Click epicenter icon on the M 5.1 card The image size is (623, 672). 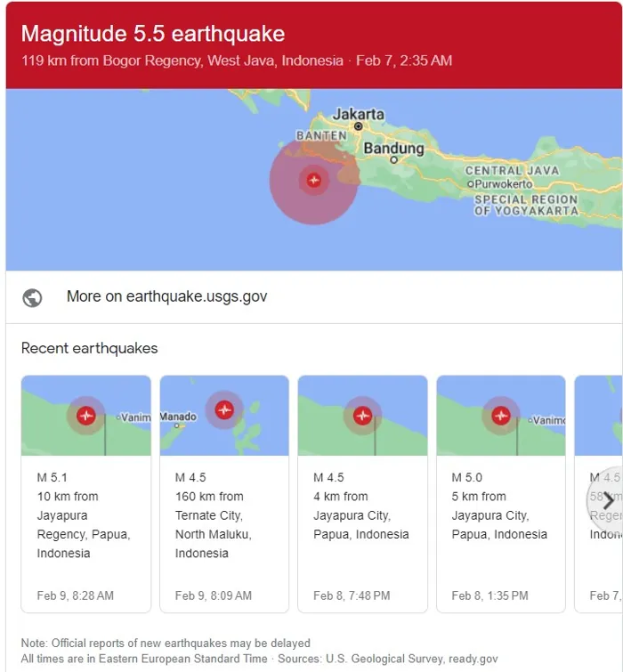[x=85, y=416]
